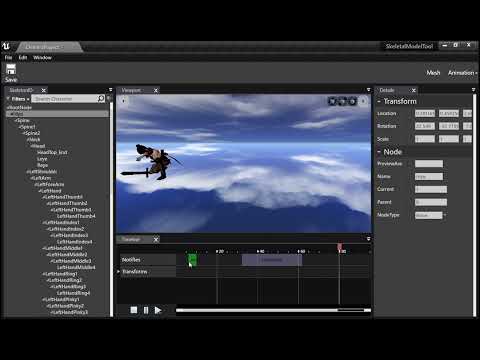Select the LeftHandRing4 bone

pyautogui.click(x=74, y=293)
